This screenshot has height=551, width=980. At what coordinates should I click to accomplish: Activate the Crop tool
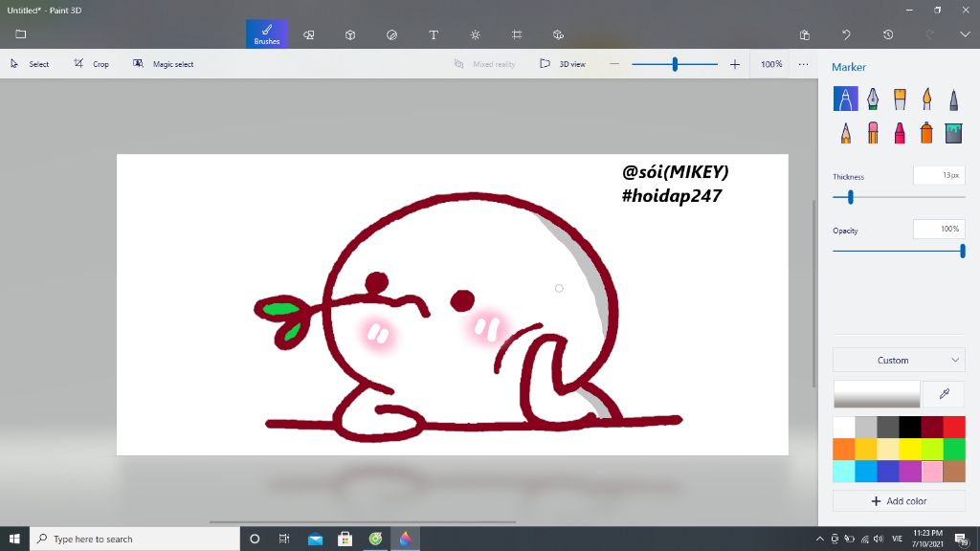[x=94, y=64]
